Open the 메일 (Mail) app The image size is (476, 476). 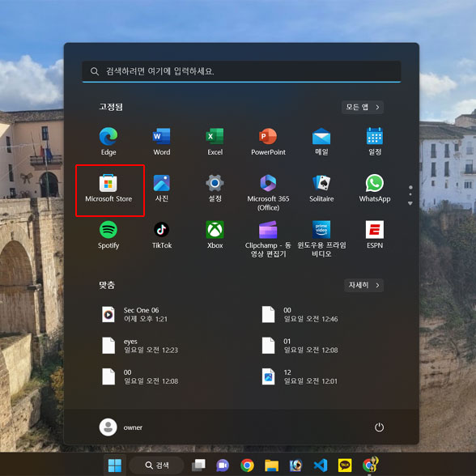pos(321,142)
